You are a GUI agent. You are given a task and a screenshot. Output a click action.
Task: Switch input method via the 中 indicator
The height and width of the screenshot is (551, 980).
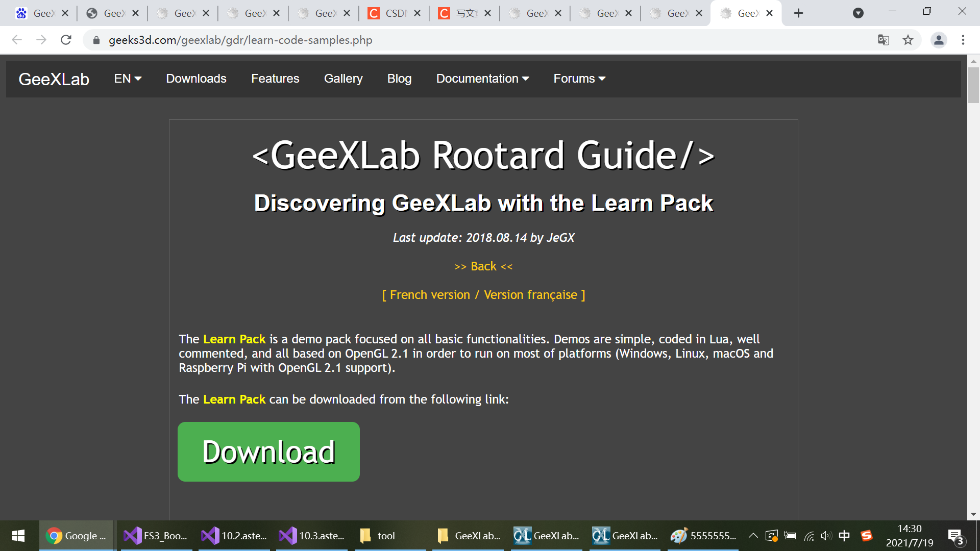point(845,536)
